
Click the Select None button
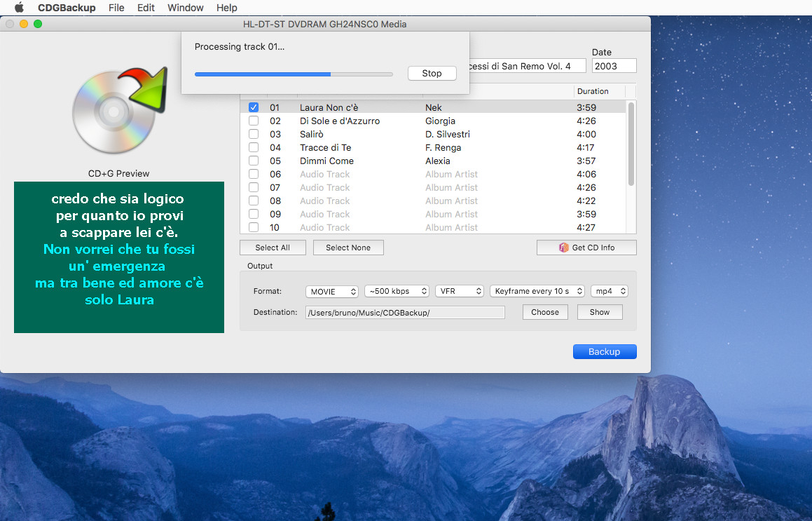348,248
